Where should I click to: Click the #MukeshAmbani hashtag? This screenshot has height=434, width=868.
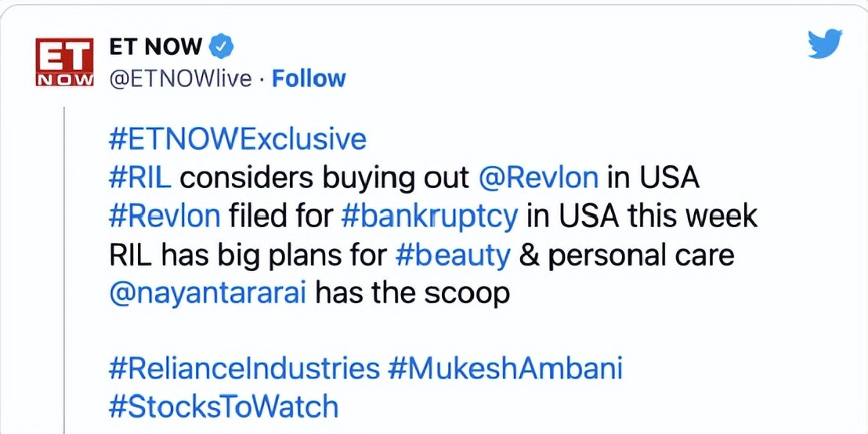click(505, 368)
